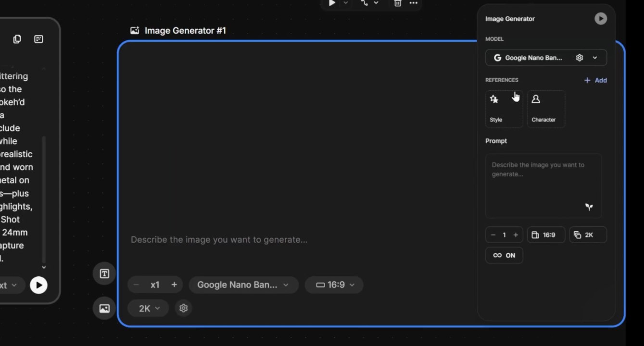Open model settings gear in right panel
This screenshot has height=346, width=644.
pyautogui.click(x=579, y=57)
